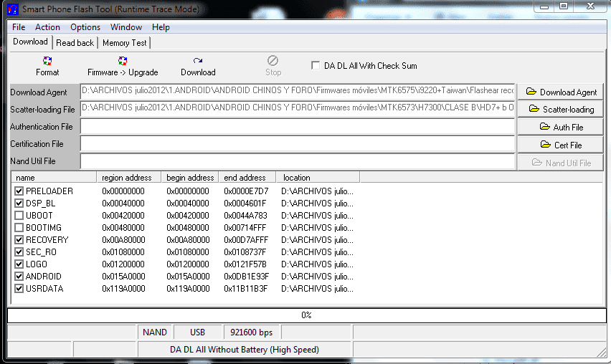Click LOGO end address 0x0121F57B
The height and width of the screenshot is (364, 611).
[x=245, y=264]
